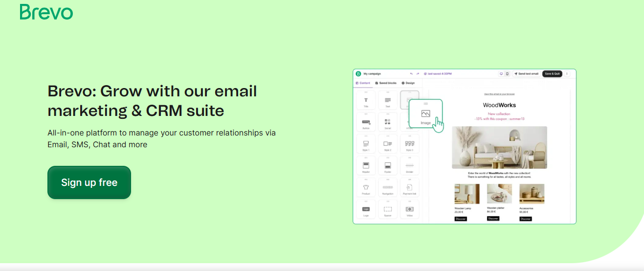Screen dimensions: 644x271
Task: Add the Product block with t-shirt icon
Action: pyautogui.click(x=366, y=188)
